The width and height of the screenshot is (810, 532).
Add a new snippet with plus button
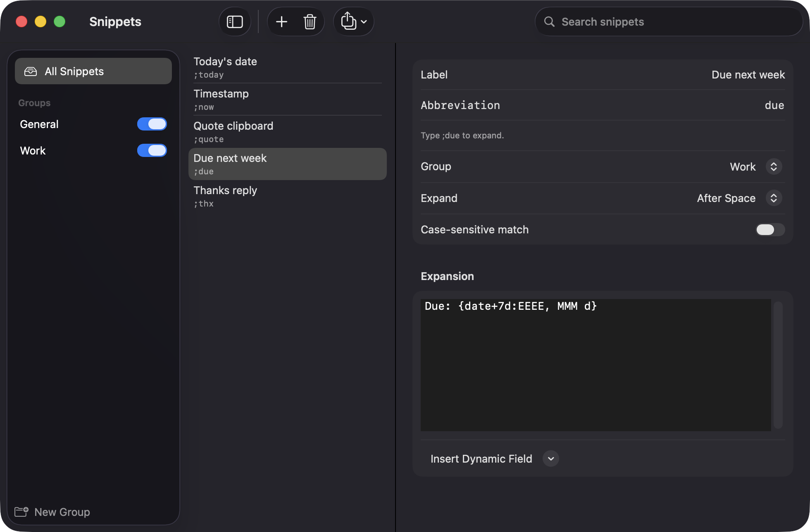281,22
